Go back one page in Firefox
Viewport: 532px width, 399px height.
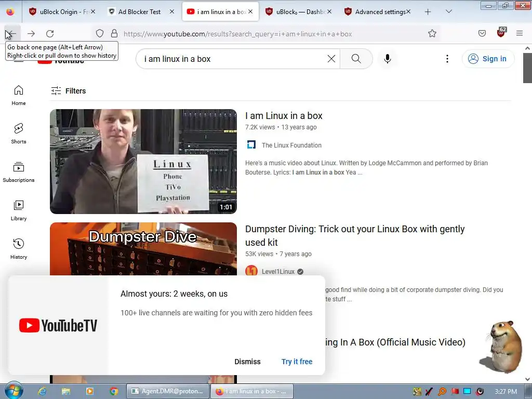click(x=12, y=34)
